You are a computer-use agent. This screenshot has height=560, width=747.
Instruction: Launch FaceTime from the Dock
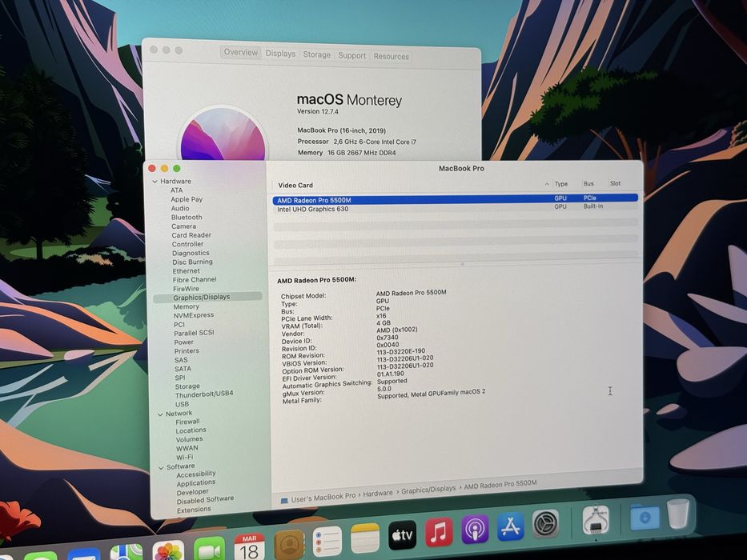coord(209,549)
